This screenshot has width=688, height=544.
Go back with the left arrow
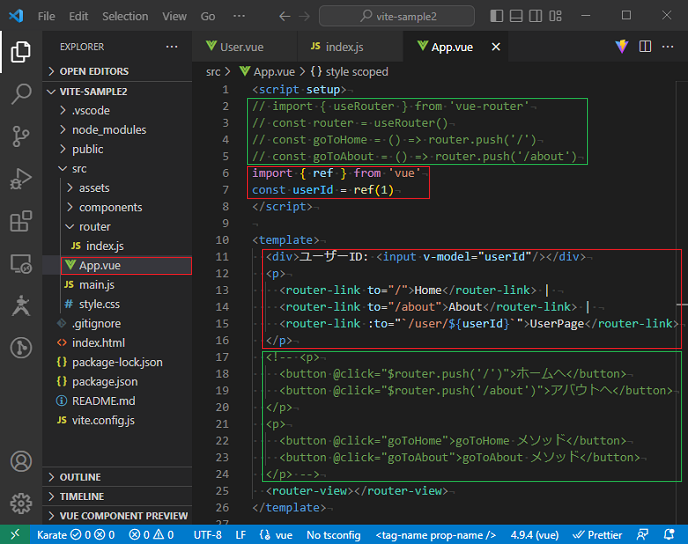coord(285,17)
